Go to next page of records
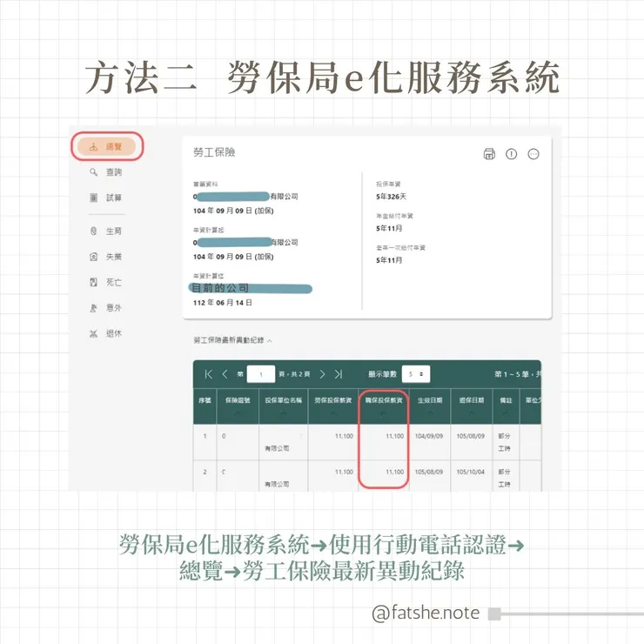This screenshot has height=644, width=644. pos(322,374)
